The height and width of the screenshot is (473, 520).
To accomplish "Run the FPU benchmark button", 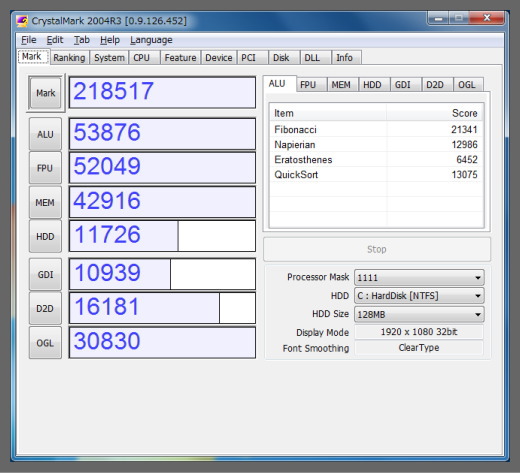I will pos(45,168).
